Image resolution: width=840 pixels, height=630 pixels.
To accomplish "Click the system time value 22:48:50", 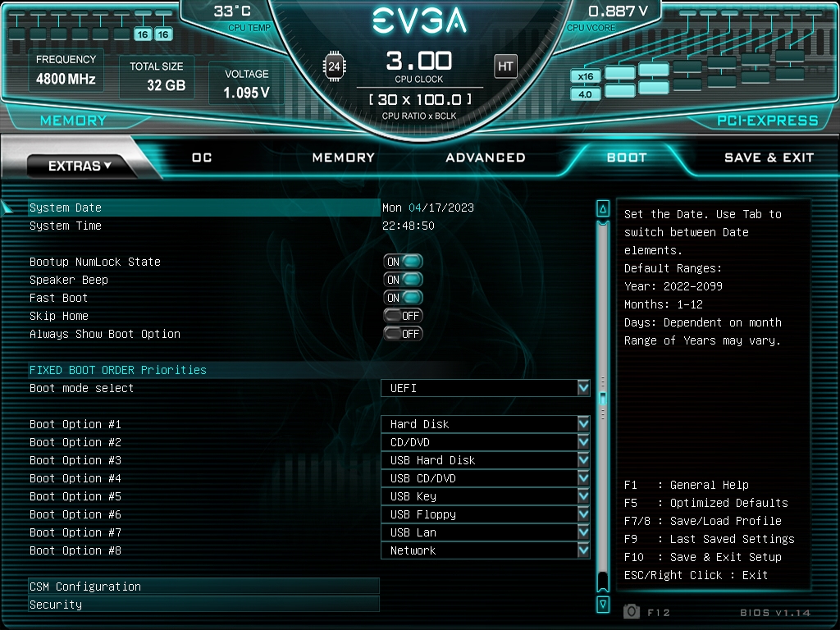I will pos(409,226).
